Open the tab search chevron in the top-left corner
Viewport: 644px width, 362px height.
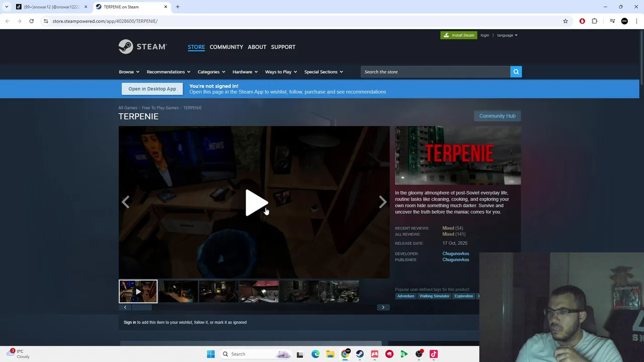pyautogui.click(x=6, y=7)
